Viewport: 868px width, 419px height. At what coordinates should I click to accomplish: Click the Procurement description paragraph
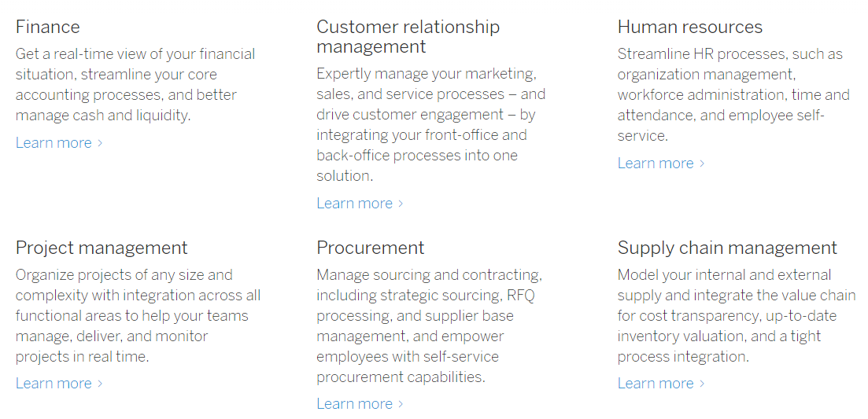(430, 325)
